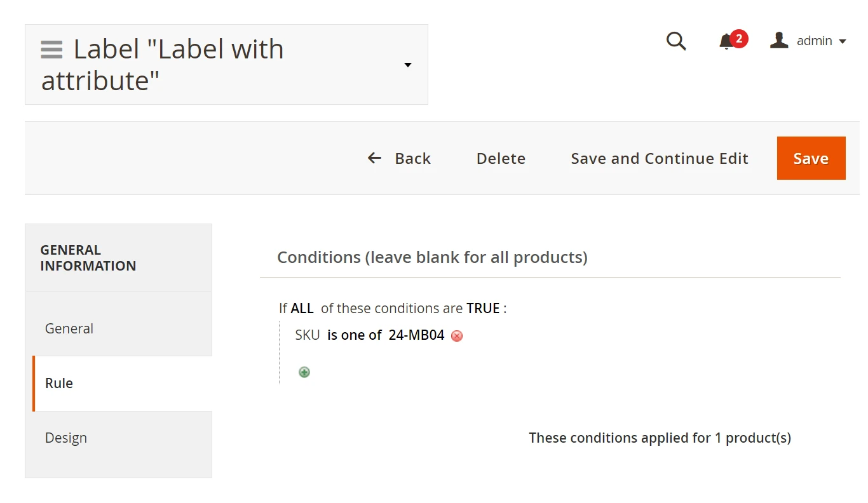Open the hamburger navigation menu icon

(51, 50)
